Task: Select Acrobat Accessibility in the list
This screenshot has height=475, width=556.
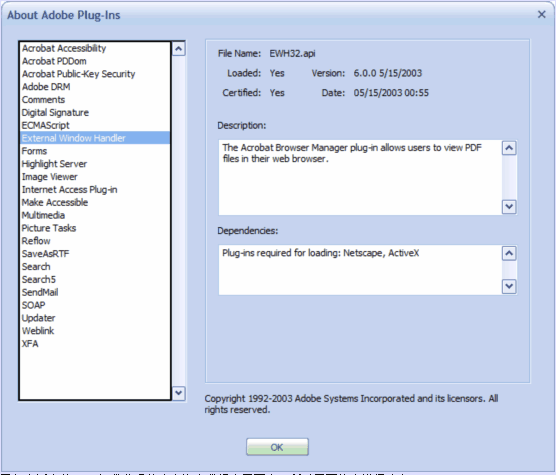Action: (95, 48)
